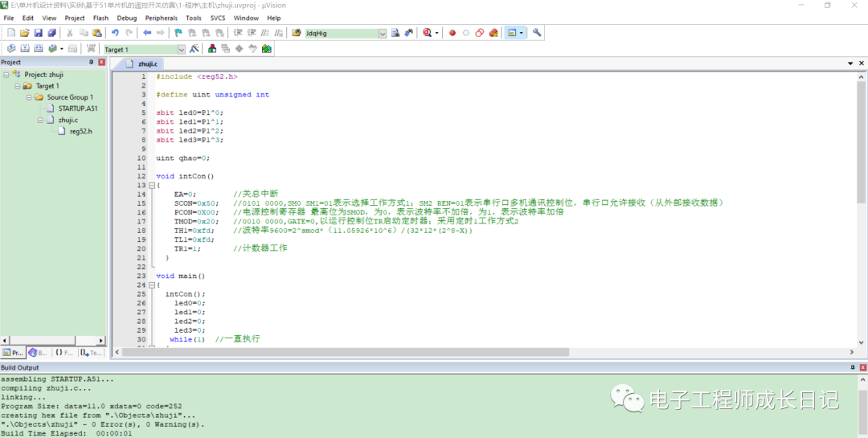Open the Peripherals menu
Screen dimensions: 868x438
click(162, 18)
